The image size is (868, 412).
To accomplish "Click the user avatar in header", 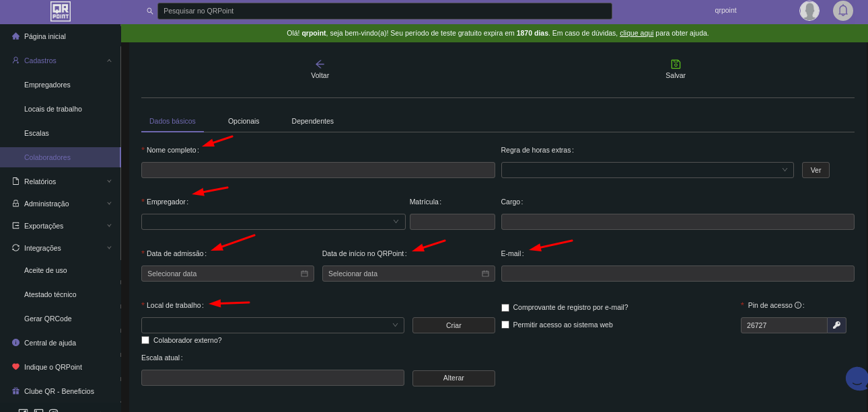I will point(809,11).
